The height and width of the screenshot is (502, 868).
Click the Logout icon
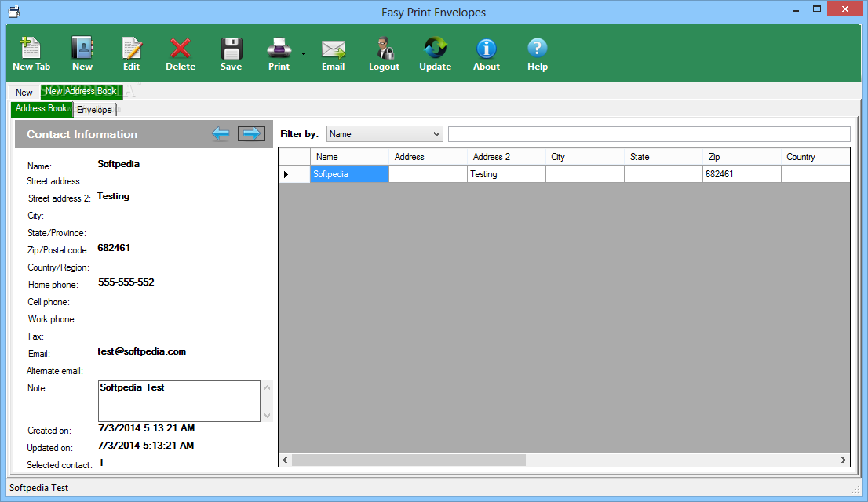[x=385, y=48]
